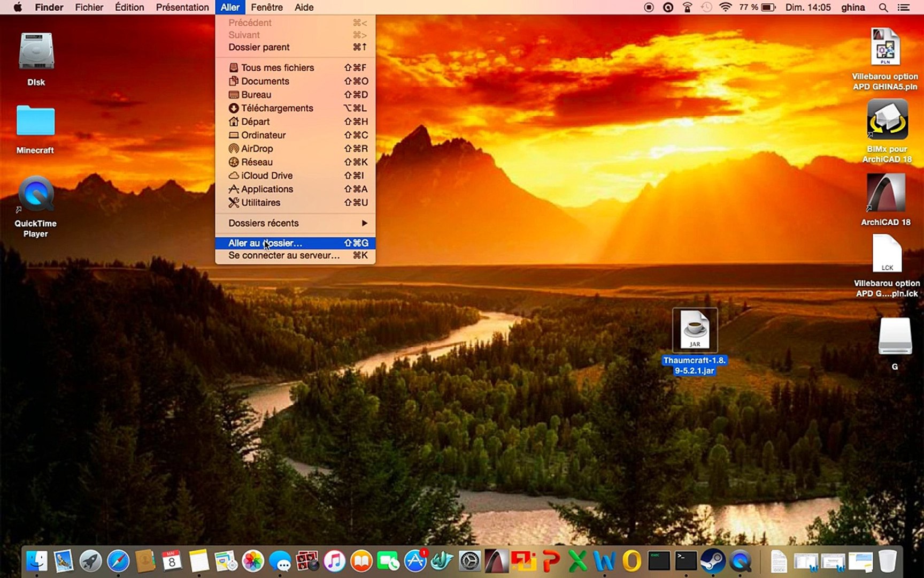Open the Calendar app in Dock
Screen dimensions: 924x578
(172, 561)
